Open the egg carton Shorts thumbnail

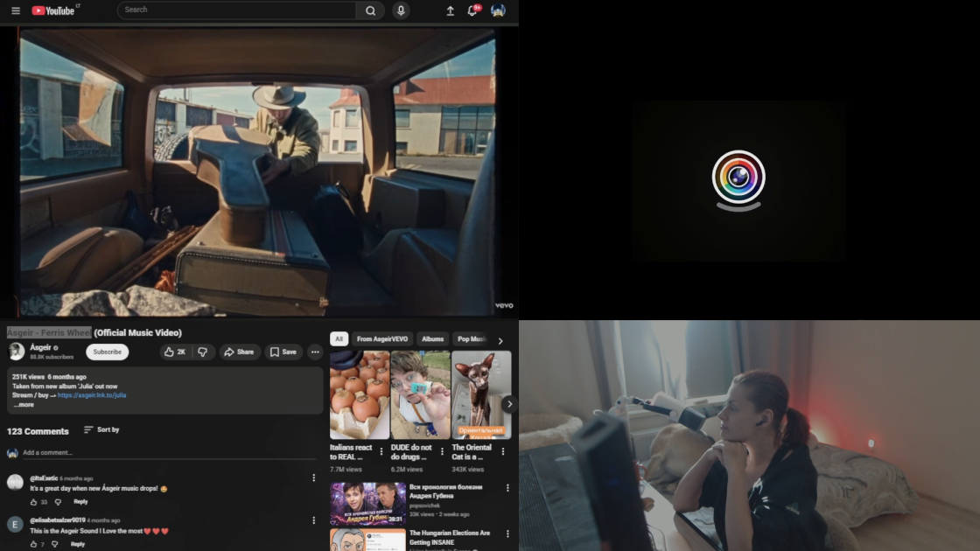(360, 394)
